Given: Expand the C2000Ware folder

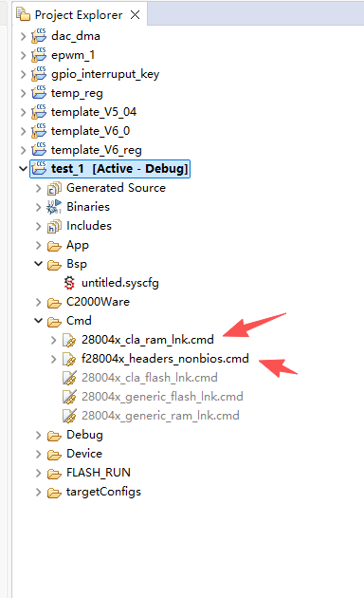Looking at the screenshot, I should 38,302.
